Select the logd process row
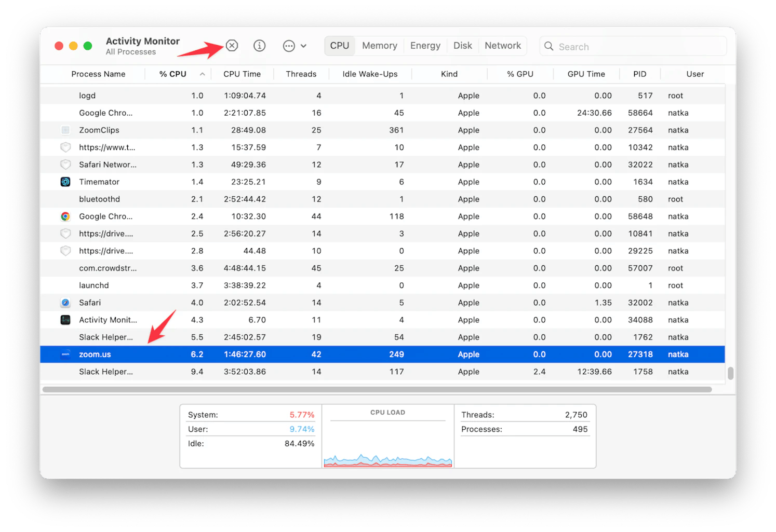This screenshot has width=776, height=532. coord(382,96)
